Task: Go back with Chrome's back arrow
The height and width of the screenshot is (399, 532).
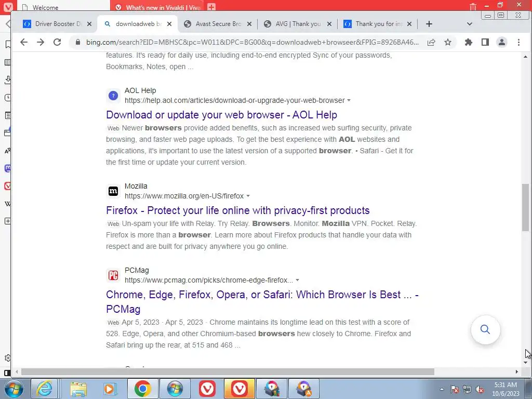Action: [x=24, y=42]
